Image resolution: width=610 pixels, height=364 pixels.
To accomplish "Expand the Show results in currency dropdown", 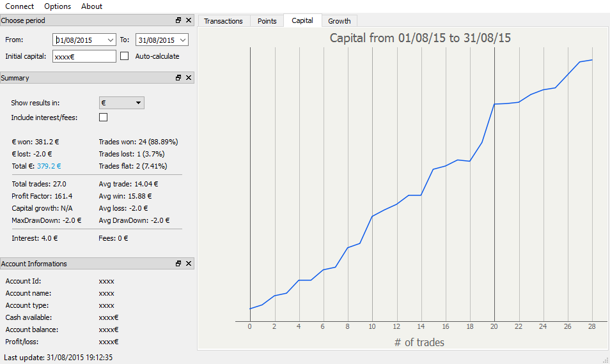I will click(138, 103).
